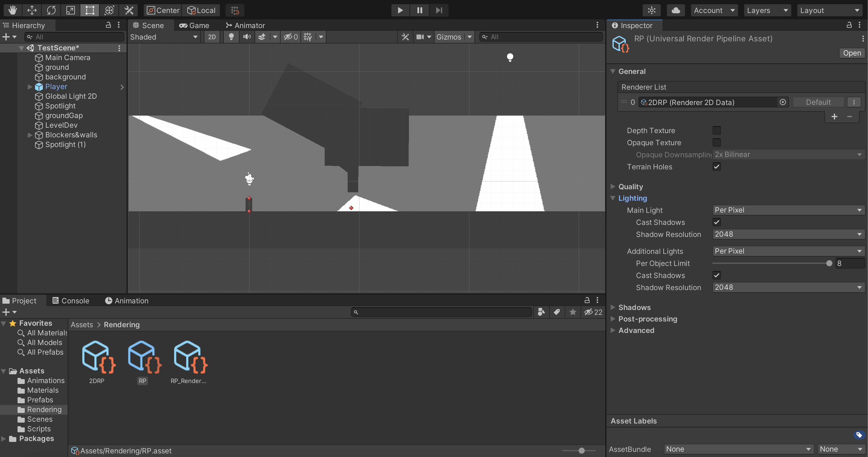Disable Terrain Holes checkbox
This screenshot has height=457, width=868.
717,166
